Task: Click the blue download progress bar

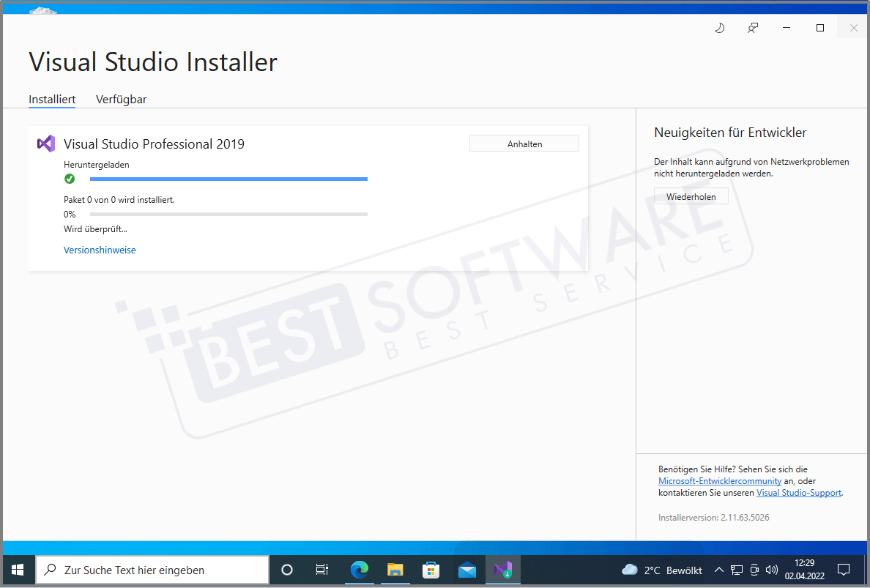Action: point(228,179)
